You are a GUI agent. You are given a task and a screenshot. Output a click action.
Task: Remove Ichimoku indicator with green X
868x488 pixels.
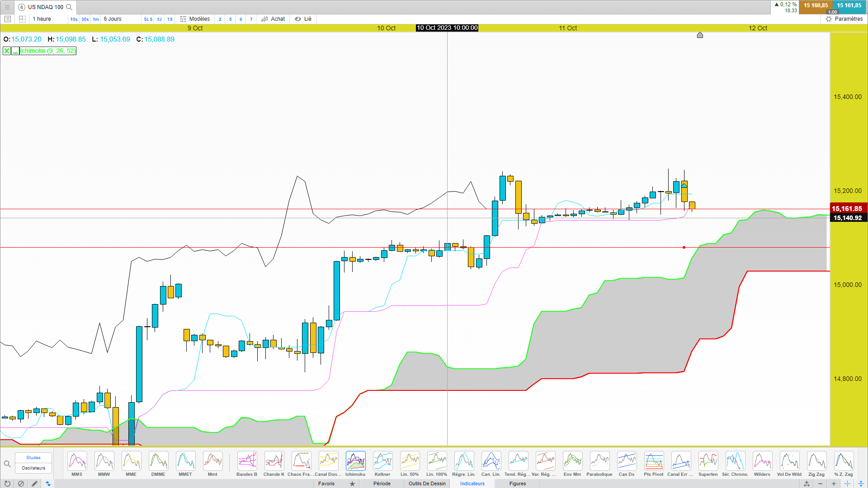coord(7,51)
